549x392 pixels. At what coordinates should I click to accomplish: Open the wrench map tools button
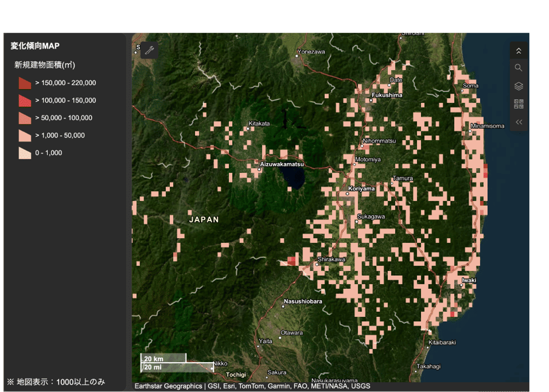click(149, 50)
